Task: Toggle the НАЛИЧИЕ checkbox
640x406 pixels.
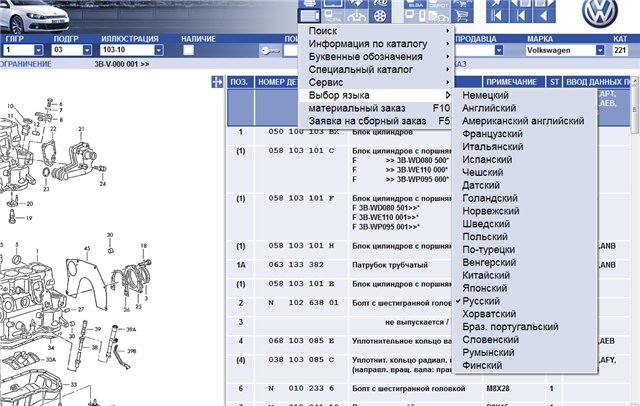Action: tap(188, 50)
